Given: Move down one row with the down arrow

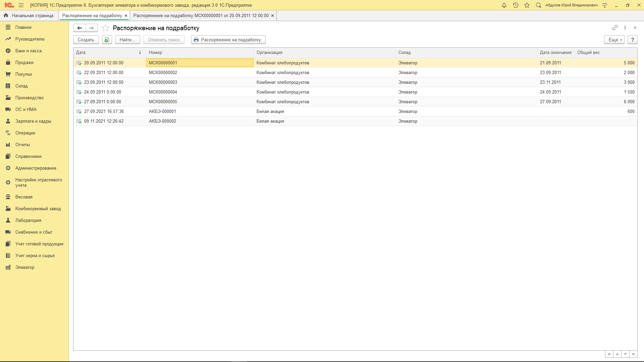Looking at the screenshot, I should point(625,354).
